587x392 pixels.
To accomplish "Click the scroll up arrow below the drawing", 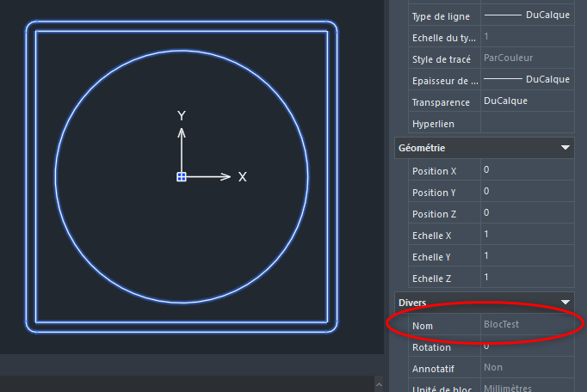I will tap(377, 383).
